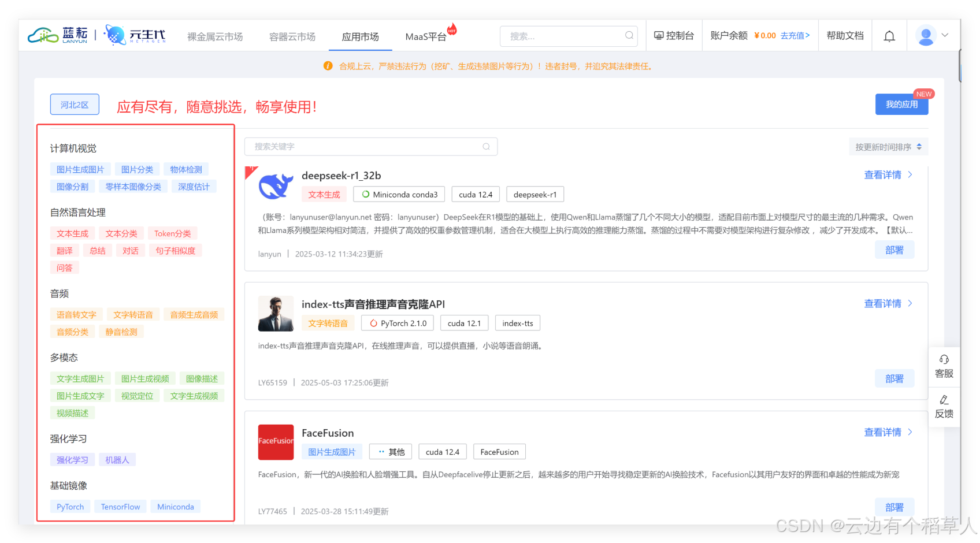Open the feedback pencil widget
Viewport: 980px width, 543px height.
point(944,407)
